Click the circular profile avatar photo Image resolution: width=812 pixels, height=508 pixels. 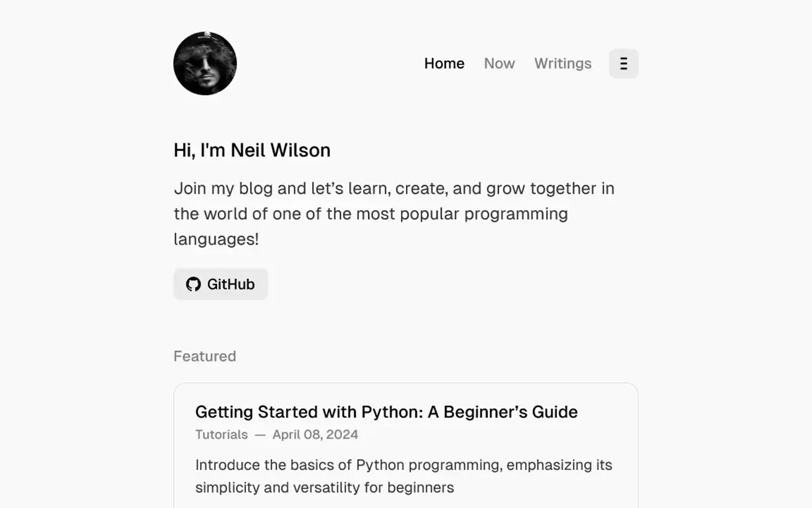coord(205,63)
